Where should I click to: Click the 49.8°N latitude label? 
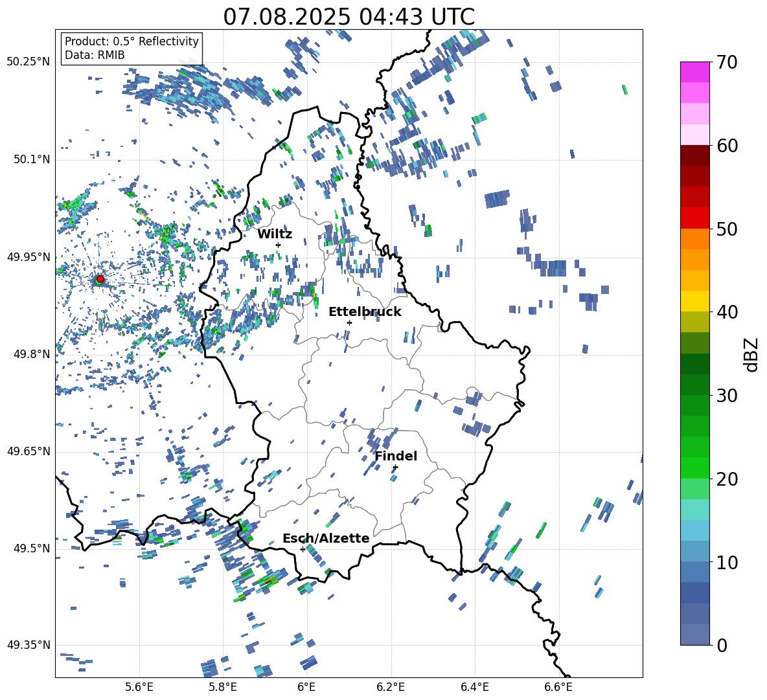click(x=31, y=354)
